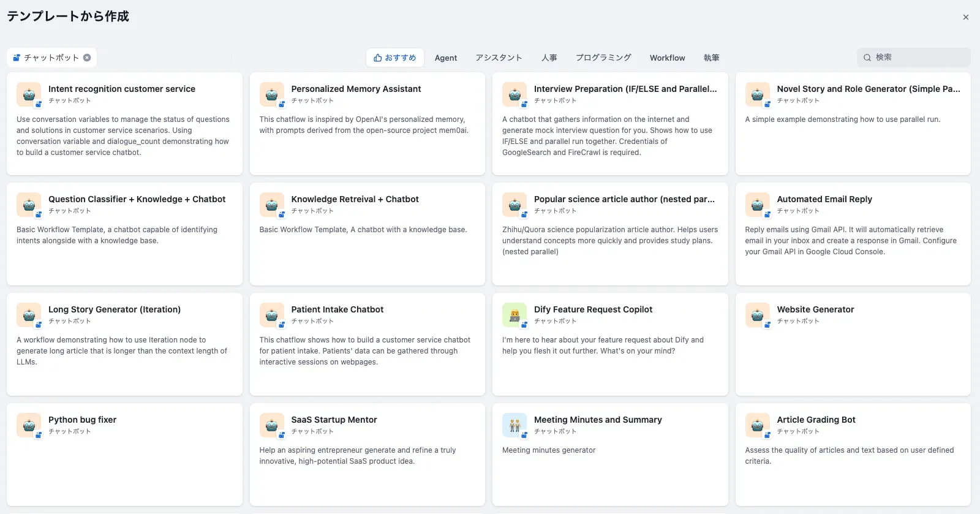Switch to the Workflow tab
Viewport: 980px width, 514px height.
point(668,58)
